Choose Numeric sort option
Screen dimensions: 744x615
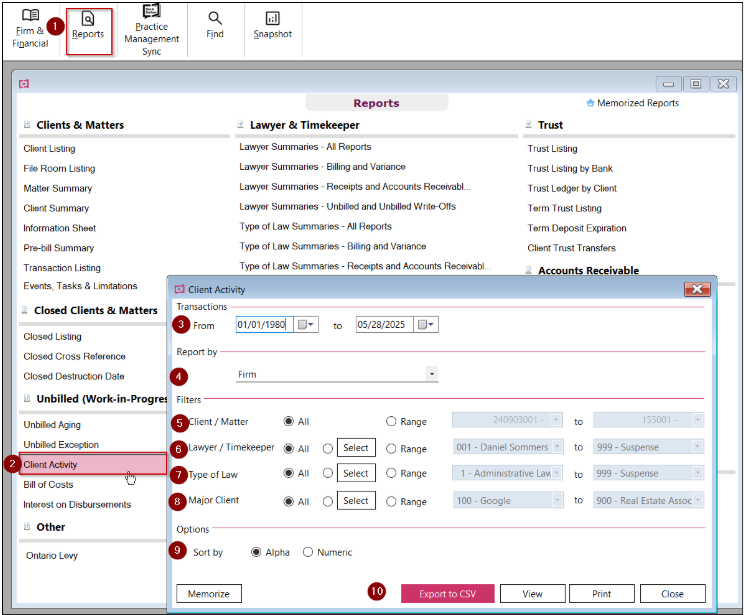tap(308, 552)
